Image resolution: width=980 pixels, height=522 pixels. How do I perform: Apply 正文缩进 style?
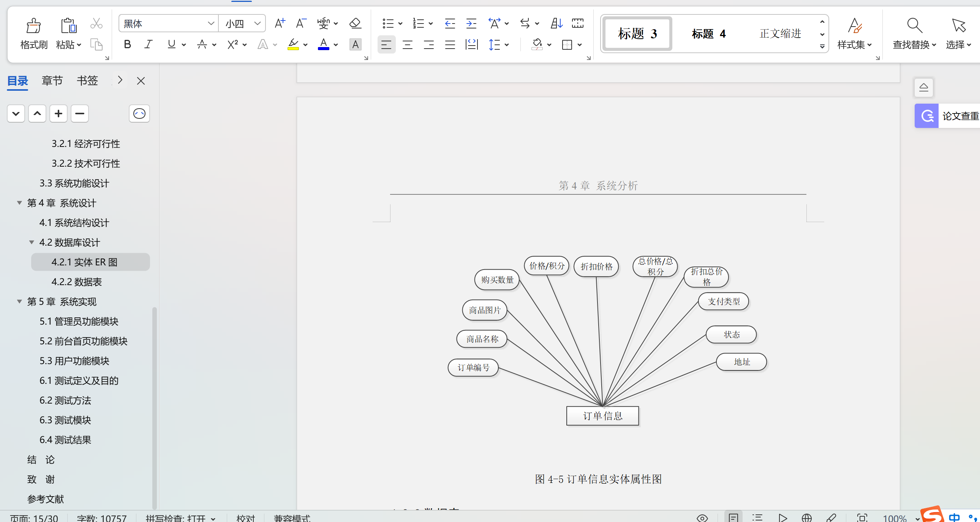(780, 33)
